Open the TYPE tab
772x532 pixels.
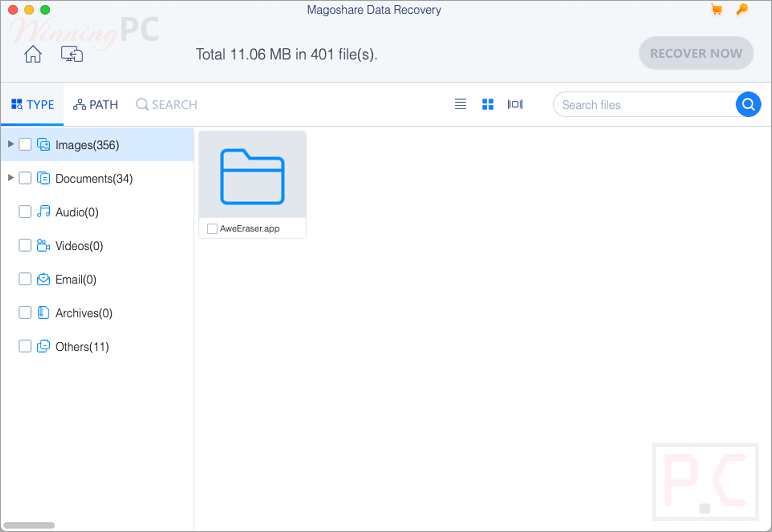click(x=32, y=104)
